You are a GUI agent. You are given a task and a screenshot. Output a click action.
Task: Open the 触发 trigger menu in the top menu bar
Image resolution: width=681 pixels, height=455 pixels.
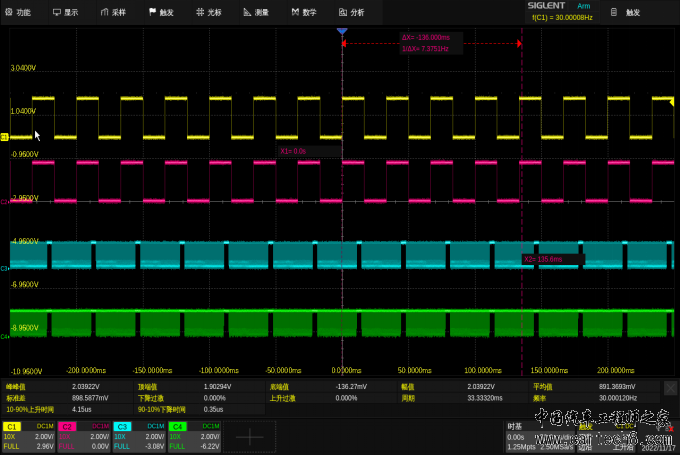[161, 12]
